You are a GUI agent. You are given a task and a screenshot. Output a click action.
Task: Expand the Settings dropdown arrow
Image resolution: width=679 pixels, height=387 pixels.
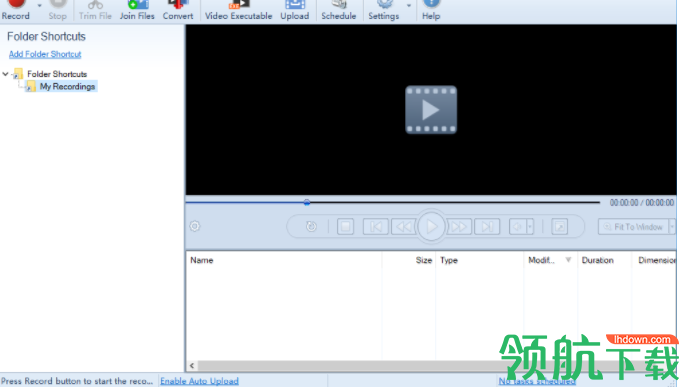coord(409,6)
